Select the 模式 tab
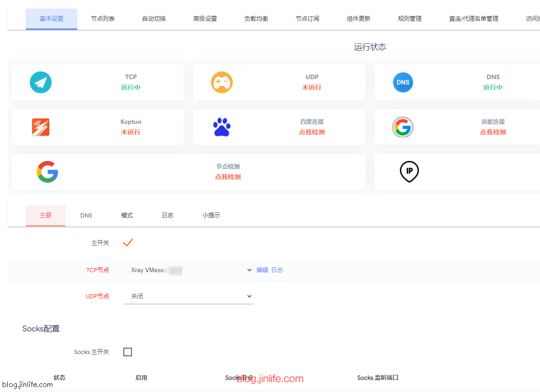The height and width of the screenshot is (392, 540). [x=127, y=215]
